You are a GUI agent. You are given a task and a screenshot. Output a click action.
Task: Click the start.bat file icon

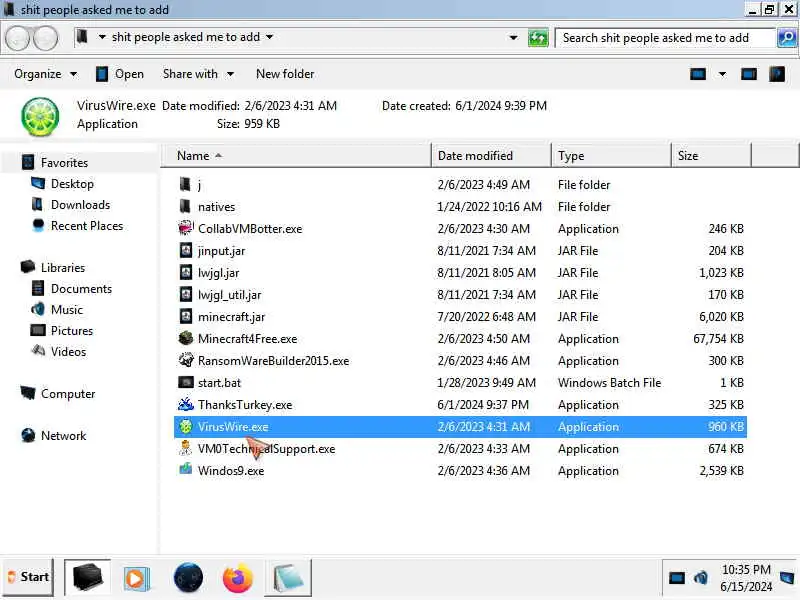point(186,382)
